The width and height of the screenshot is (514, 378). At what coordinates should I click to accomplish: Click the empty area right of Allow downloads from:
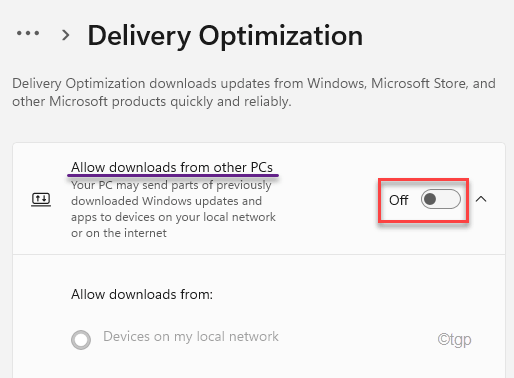coord(358,294)
